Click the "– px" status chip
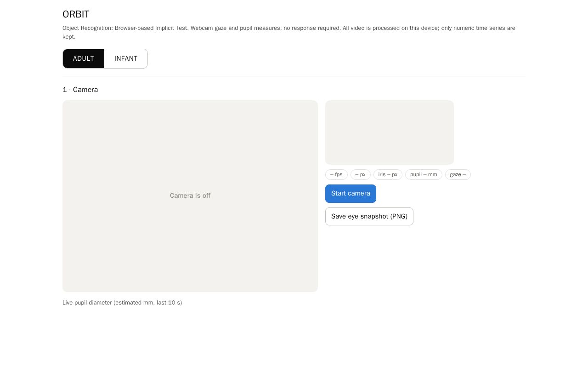Image resolution: width=588 pixels, height=368 pixels. [x=361, y=174]
